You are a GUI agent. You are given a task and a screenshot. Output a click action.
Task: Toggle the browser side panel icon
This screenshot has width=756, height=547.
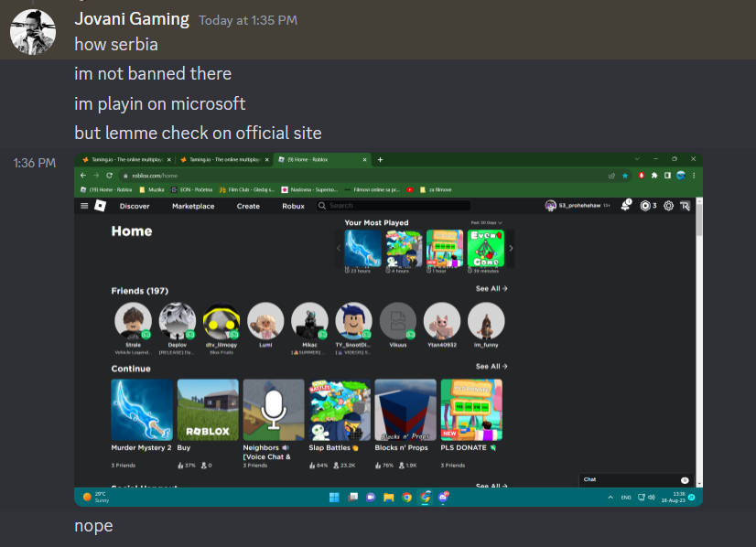[x=667, y=176]
